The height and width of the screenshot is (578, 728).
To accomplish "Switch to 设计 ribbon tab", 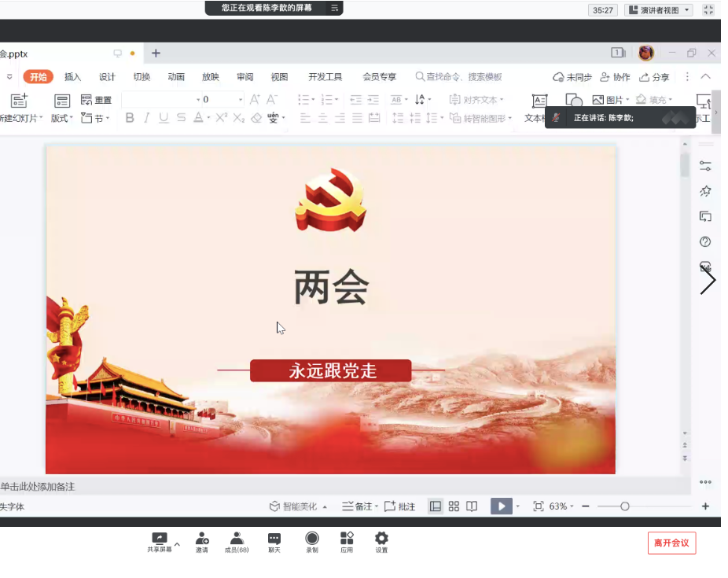I will pos(107,76).
